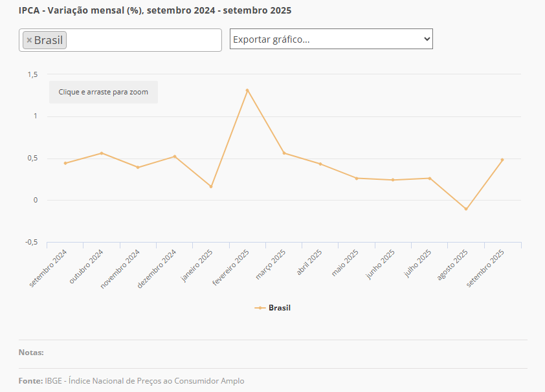Click the março 2025 data point
The height and width of the screenshot is (392, 545).
click(x=284, y=153)
